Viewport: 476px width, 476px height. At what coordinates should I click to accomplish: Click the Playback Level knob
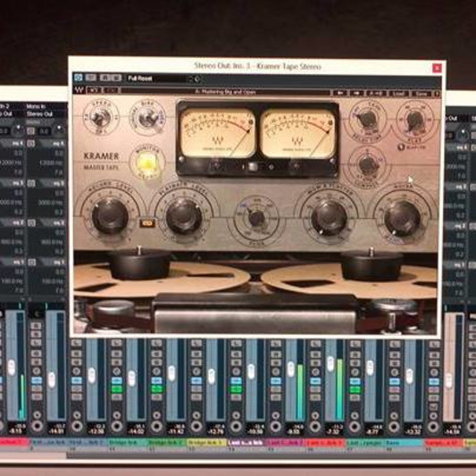point(184,216)
